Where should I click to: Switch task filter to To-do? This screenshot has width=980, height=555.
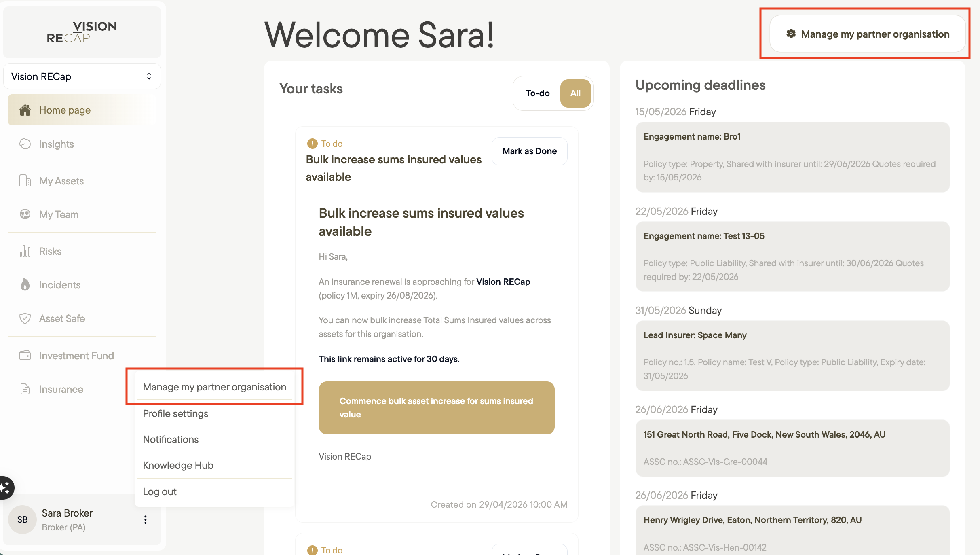(x=537, y=93)
